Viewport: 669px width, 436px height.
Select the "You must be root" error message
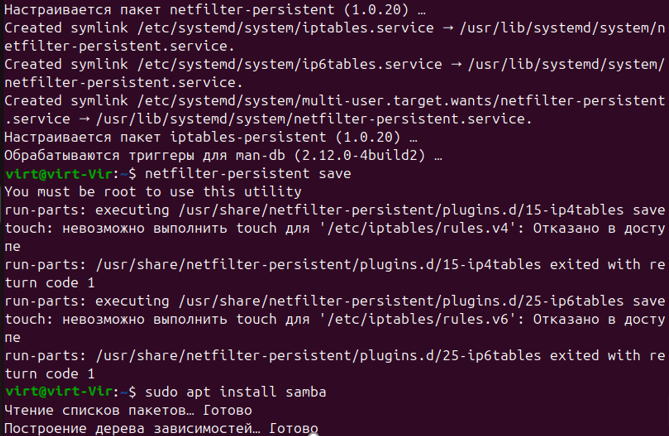(x=153, y=192)
